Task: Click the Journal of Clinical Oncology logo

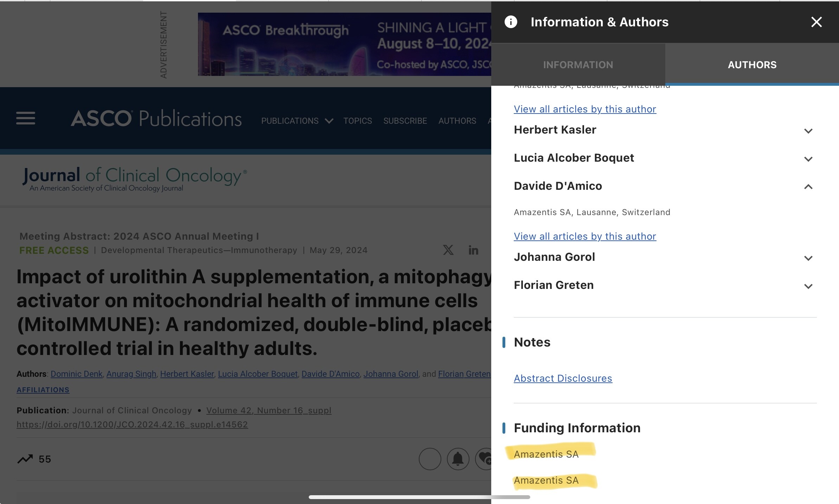Action: (x=135, y=179)
